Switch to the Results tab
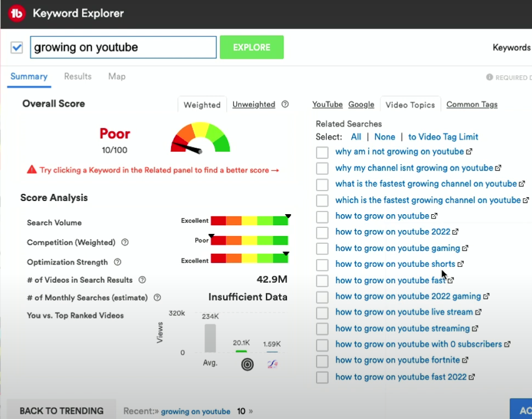The height and width of the screenshot is (419, 532). coord(77,77)
